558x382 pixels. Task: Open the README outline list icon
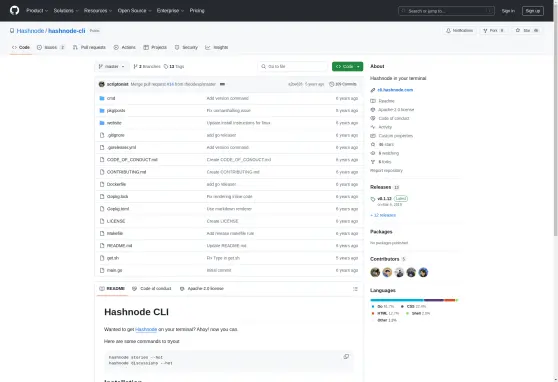(x=355, y=289)
